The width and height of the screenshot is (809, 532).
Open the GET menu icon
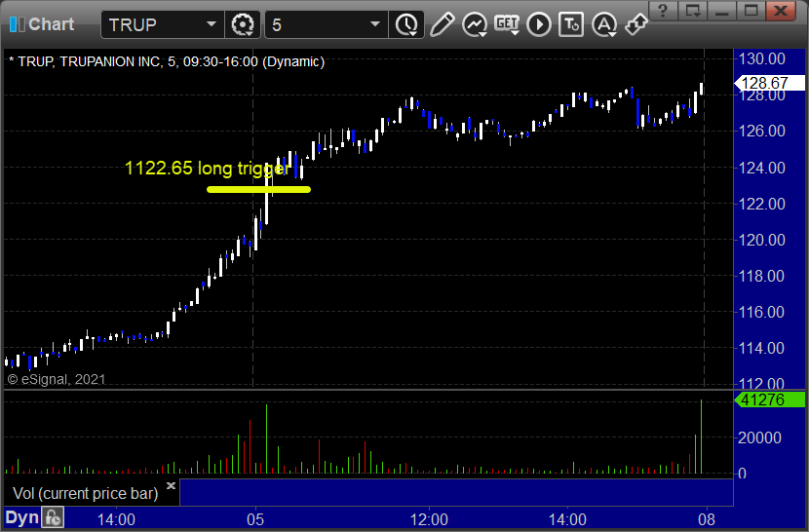click(507, 24)
